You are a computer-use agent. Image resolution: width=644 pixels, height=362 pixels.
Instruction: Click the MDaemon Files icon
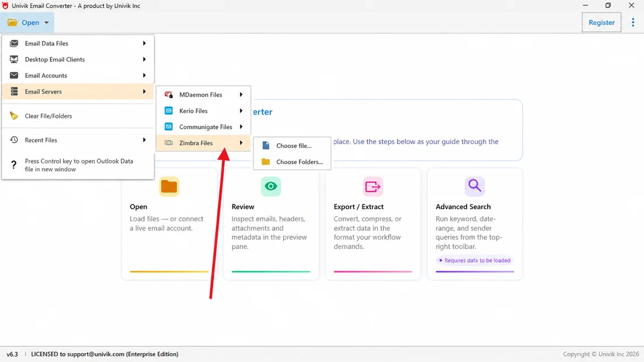point(169,94)
